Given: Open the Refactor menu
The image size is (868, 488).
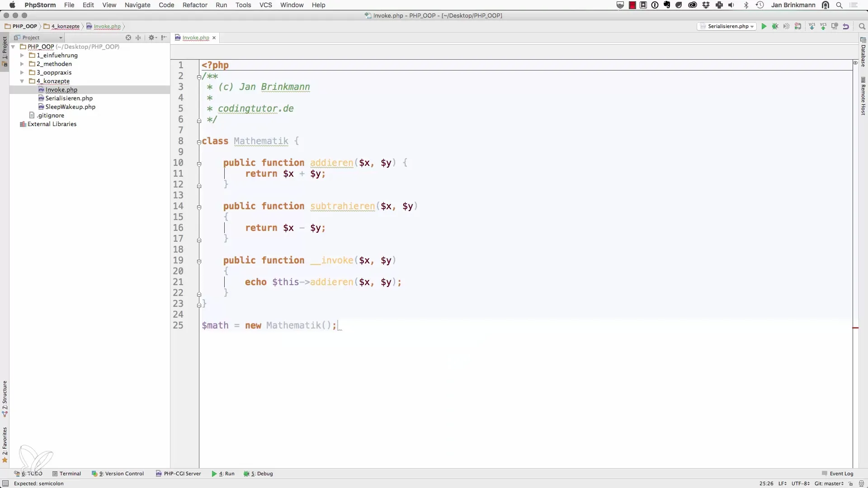Looking at the screenshot, I should 195,5.
